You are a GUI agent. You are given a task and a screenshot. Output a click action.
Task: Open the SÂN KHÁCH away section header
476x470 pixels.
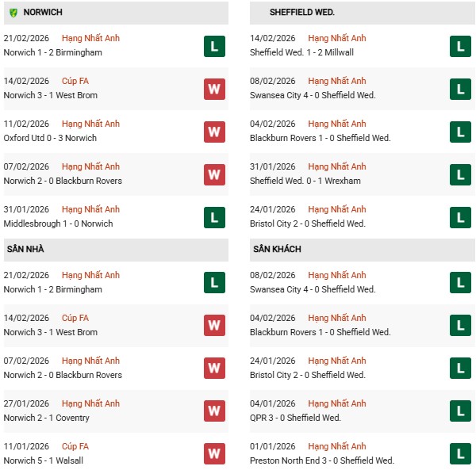click(277, 250)
